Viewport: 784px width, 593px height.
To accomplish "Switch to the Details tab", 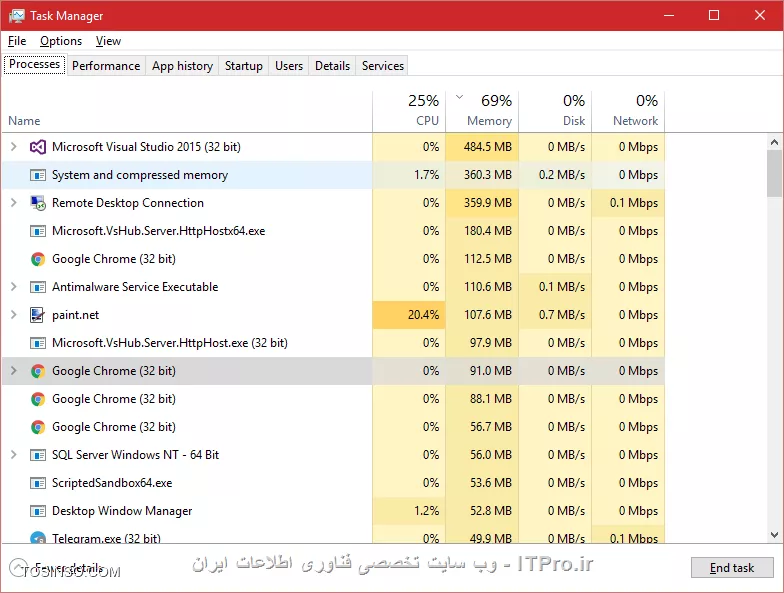I will click(x=332, y=66).
